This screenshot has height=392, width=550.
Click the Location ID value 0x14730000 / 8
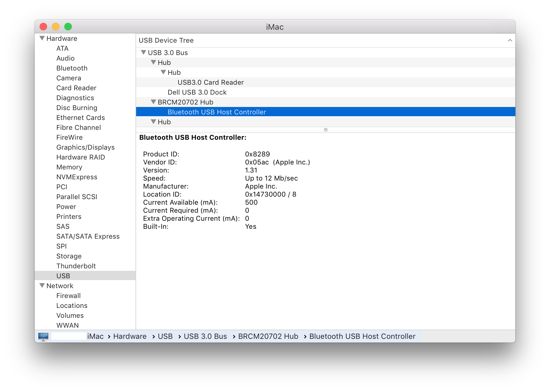pos(271,194)
